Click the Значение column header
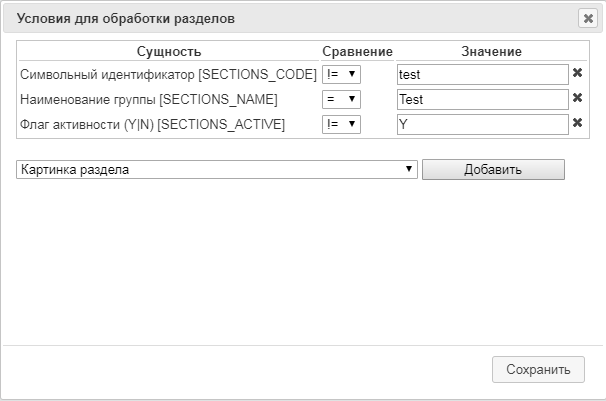The height and width of the screenshot is (401, 606). coord(492,51)
